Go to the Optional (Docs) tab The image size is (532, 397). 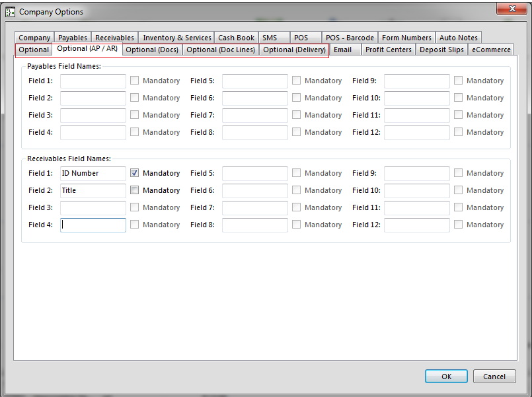point(152,50)
